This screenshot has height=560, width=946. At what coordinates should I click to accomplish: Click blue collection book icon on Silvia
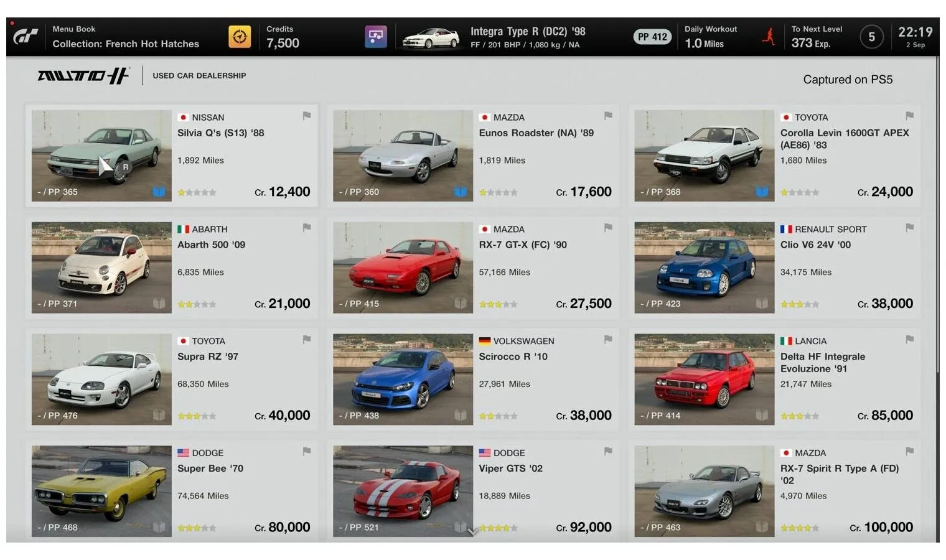tap(159, 192)
